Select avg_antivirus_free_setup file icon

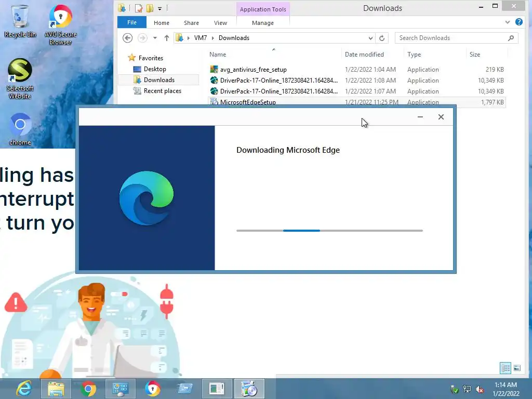coord(214,70)
